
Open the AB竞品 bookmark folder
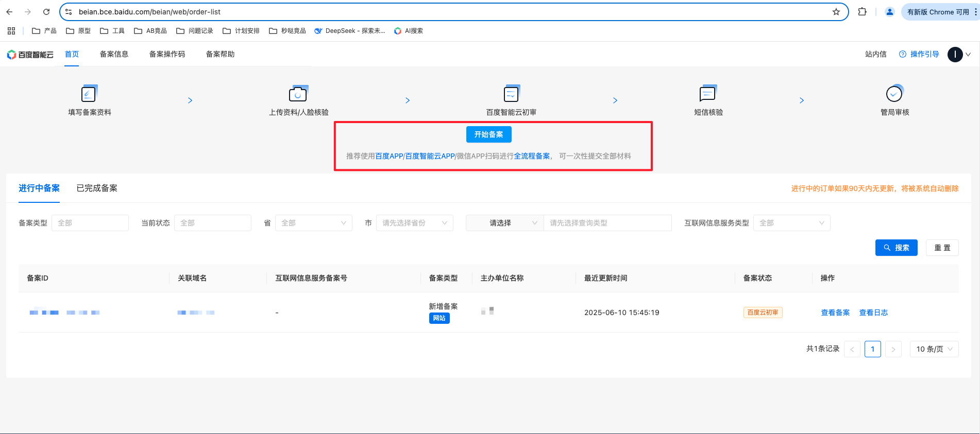point(150,31)
